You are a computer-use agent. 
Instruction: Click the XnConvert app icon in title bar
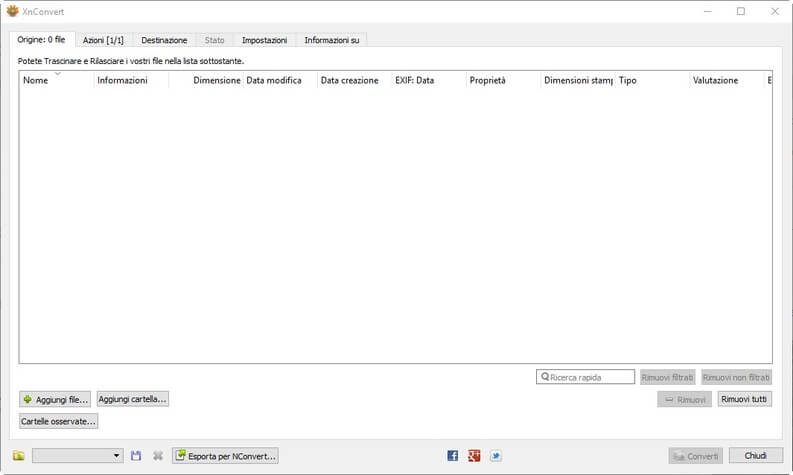pos(12,11)
